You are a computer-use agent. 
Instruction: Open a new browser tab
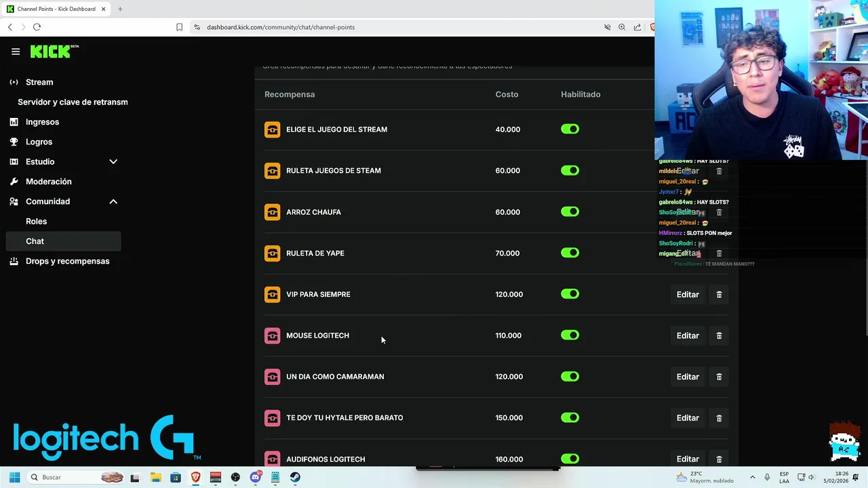pyautogui.click(x=120, y=9)
